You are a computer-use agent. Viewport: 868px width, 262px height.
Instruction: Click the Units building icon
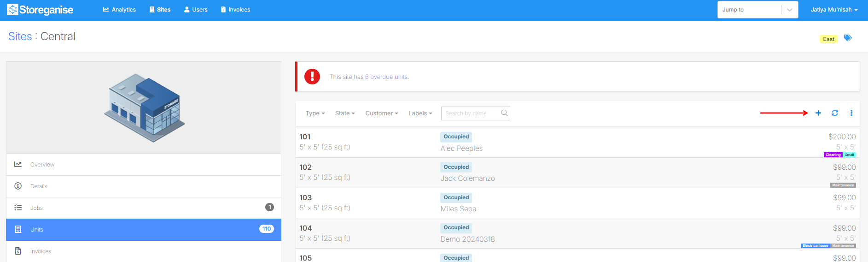click(x=18, y=229)
